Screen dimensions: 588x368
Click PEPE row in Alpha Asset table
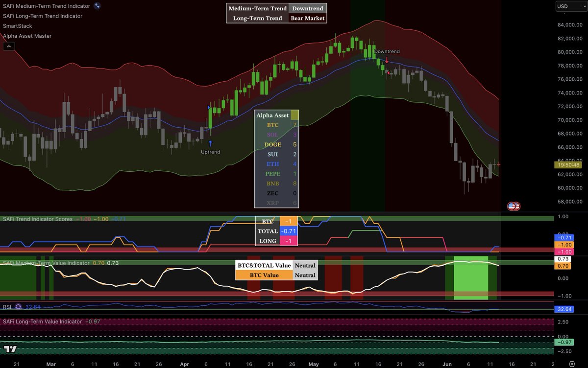coord(276,174)
